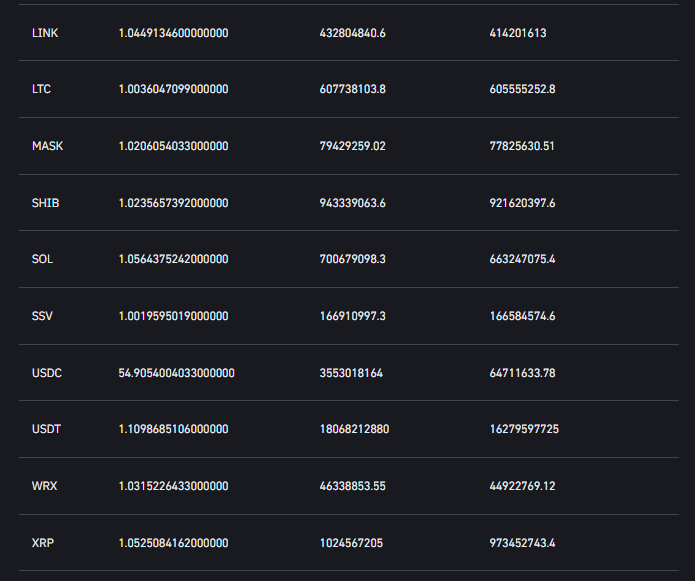Select SHIB value 943339063.6
Image resolution: width=695 pixels, height=581 pixels.
click(x=352, y=203)
